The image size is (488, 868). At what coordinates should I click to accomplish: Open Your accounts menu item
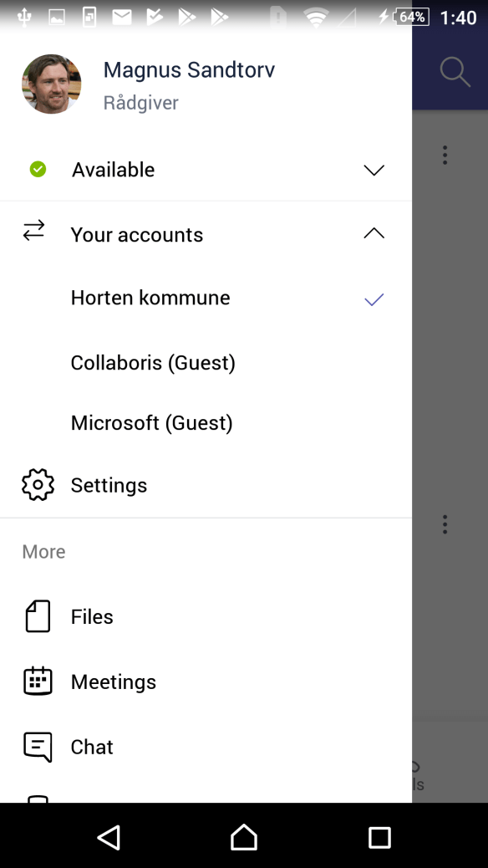137,235
